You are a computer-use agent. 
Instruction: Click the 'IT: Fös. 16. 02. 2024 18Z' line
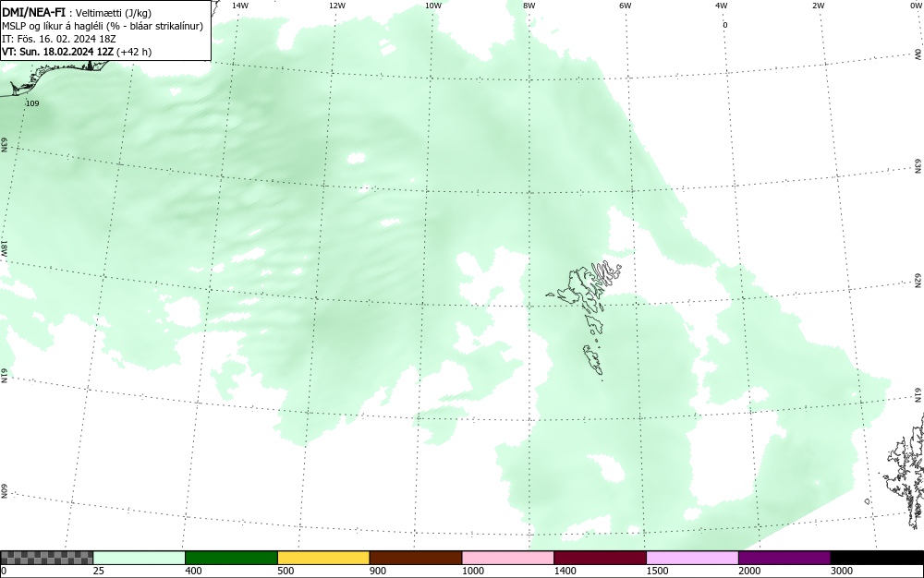[59, 39]
